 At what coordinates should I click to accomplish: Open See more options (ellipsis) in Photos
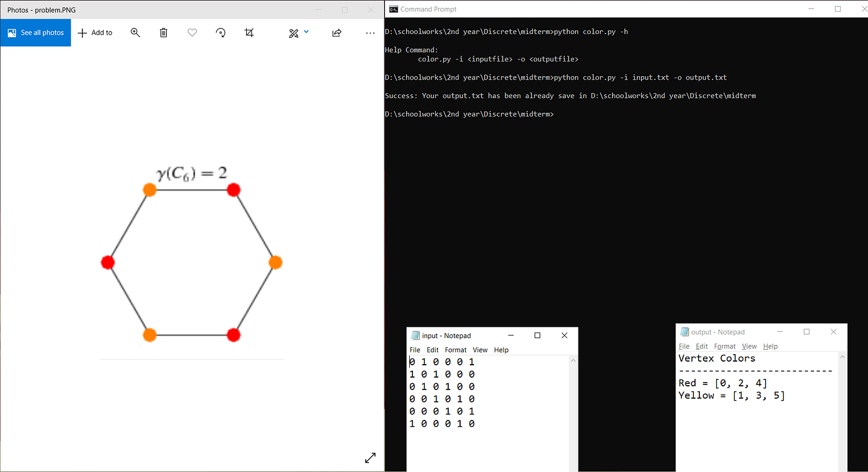point(370,32)
